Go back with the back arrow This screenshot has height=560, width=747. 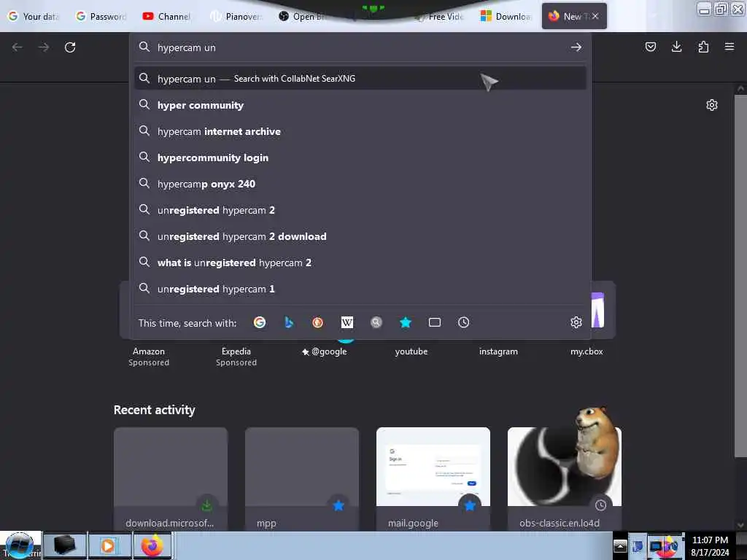click(18, 47)
